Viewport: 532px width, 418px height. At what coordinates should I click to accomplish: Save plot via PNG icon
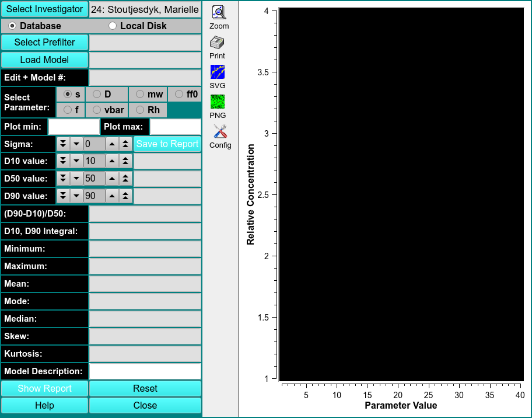click(x=217, y=102)
